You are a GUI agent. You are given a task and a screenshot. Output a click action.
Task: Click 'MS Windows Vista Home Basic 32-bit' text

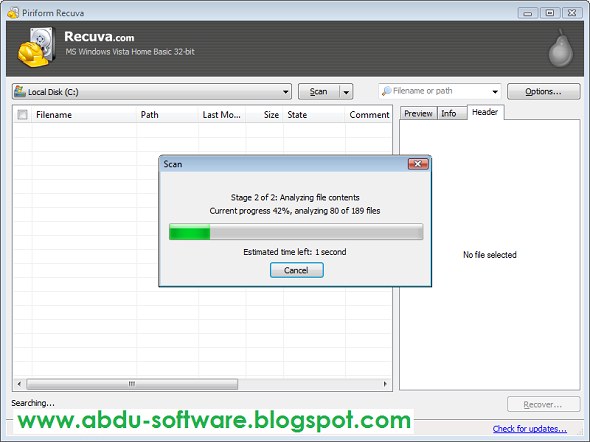click(x=130, y=52)
